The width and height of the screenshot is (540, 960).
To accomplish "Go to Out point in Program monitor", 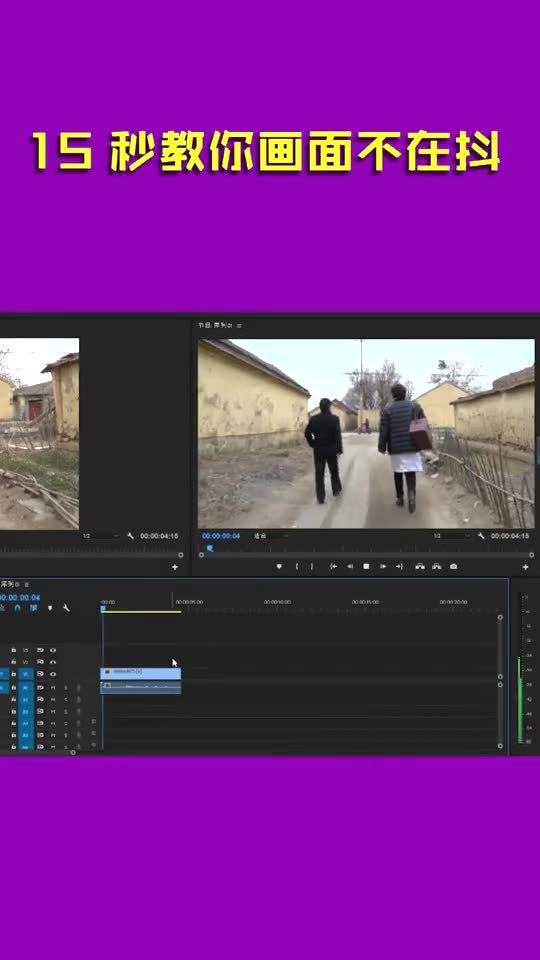I will [x=399, y=566].
